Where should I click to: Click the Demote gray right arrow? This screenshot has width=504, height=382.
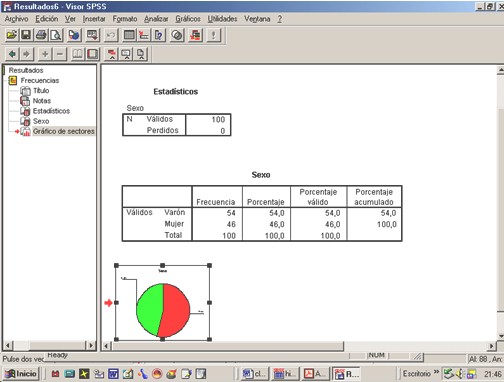[x=26, y=54]
